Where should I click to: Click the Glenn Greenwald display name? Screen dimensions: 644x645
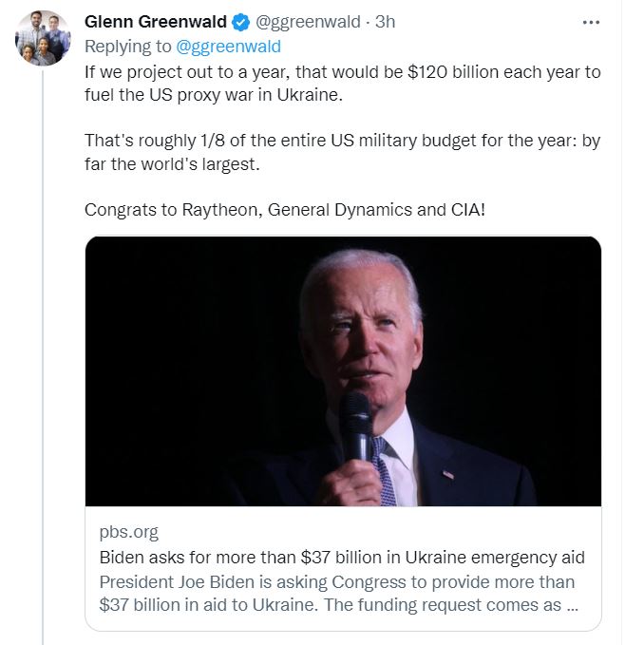pos(156,22)
